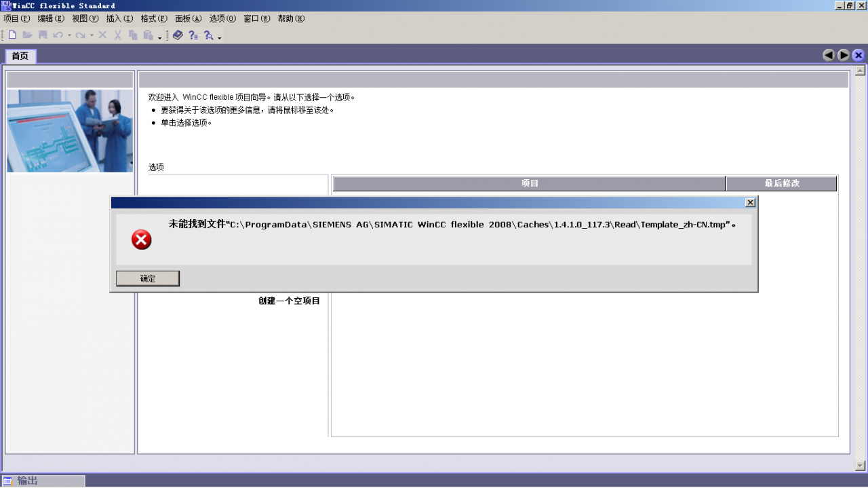Viewport: 868px width, 488px height.
Task: Open the help toolbar options dropdown arrow
Action: pos(220,37)
